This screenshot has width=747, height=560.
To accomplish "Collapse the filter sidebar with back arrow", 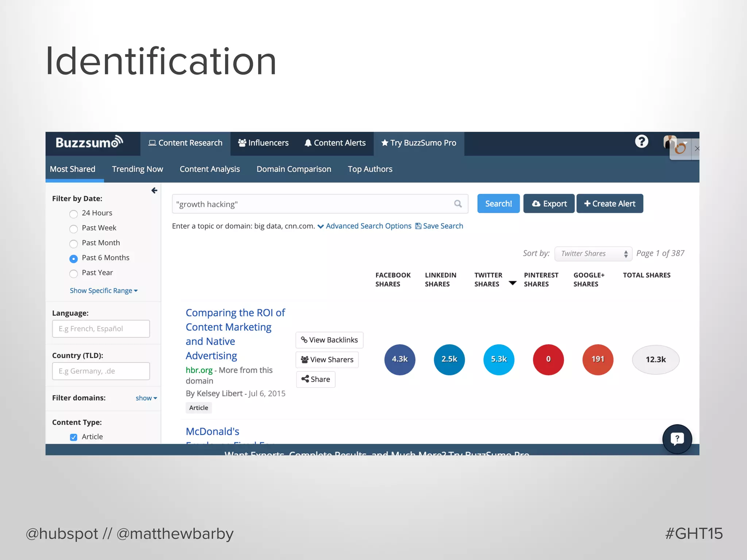I will [x=154, y=190].
